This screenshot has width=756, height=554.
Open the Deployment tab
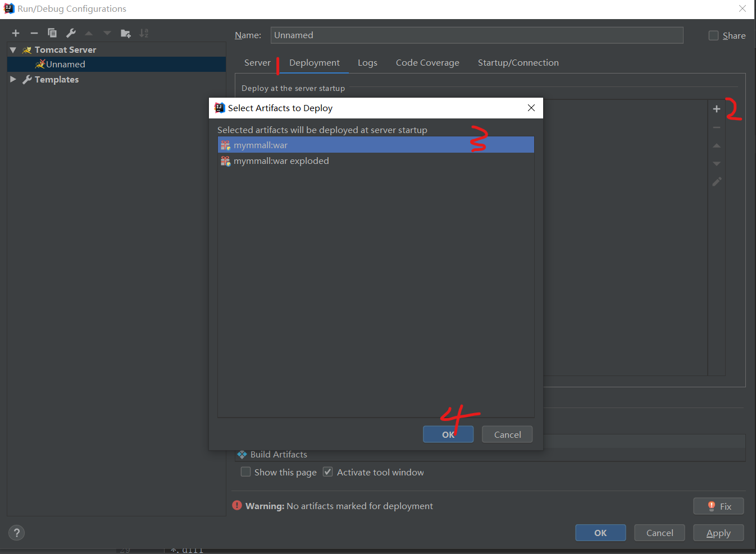pos(315,63)
